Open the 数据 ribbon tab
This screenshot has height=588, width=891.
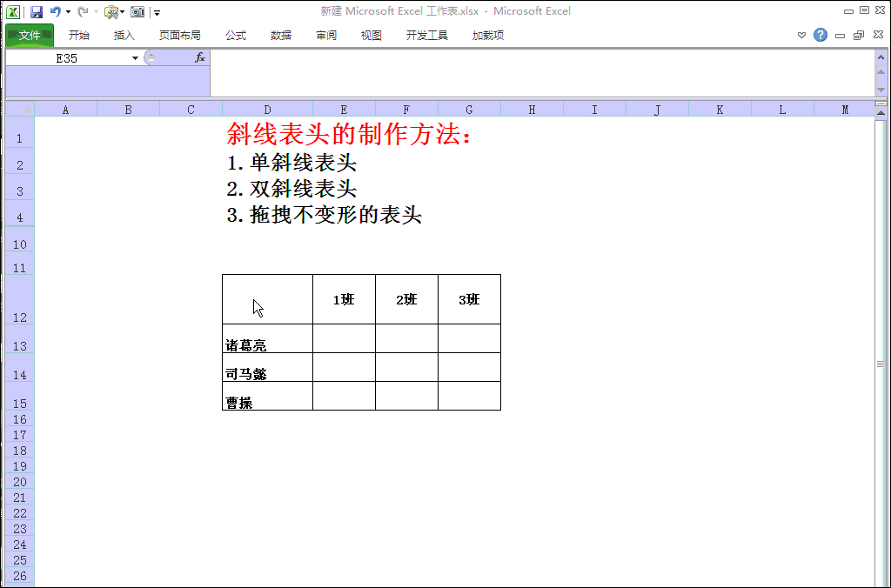coord(281,35)
